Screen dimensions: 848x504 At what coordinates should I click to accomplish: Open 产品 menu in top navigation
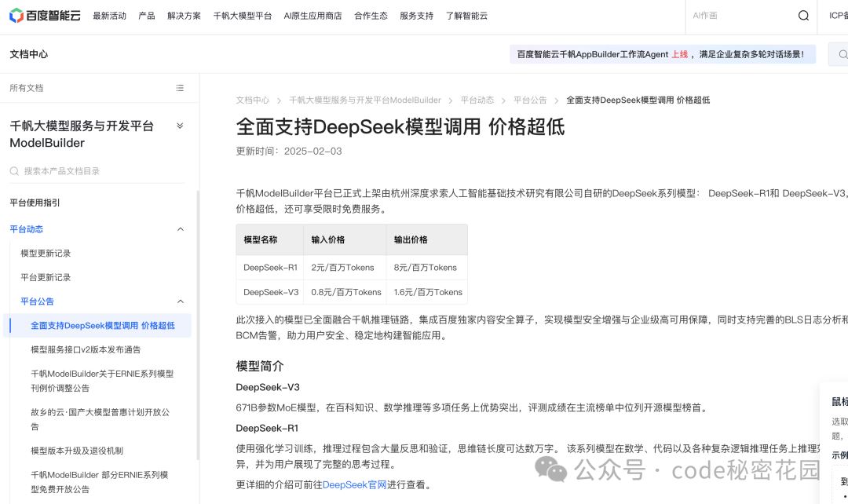pos(147,16)
